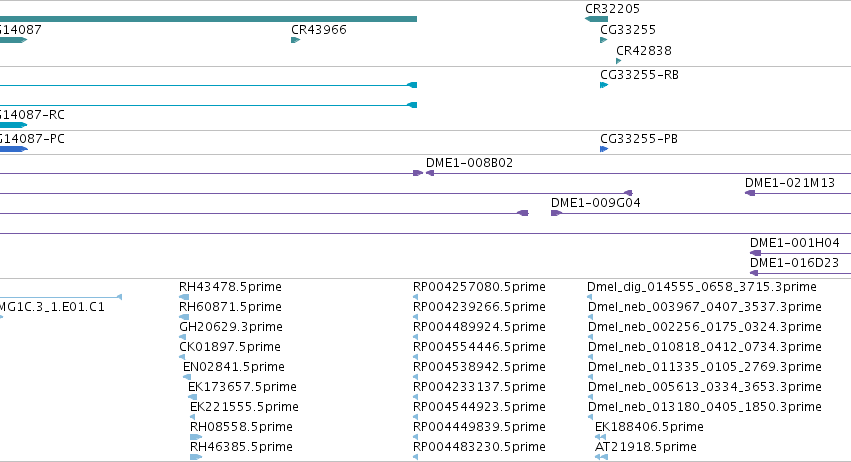Open the RH08558.5prime EST feature

click(x=241, y=427)
